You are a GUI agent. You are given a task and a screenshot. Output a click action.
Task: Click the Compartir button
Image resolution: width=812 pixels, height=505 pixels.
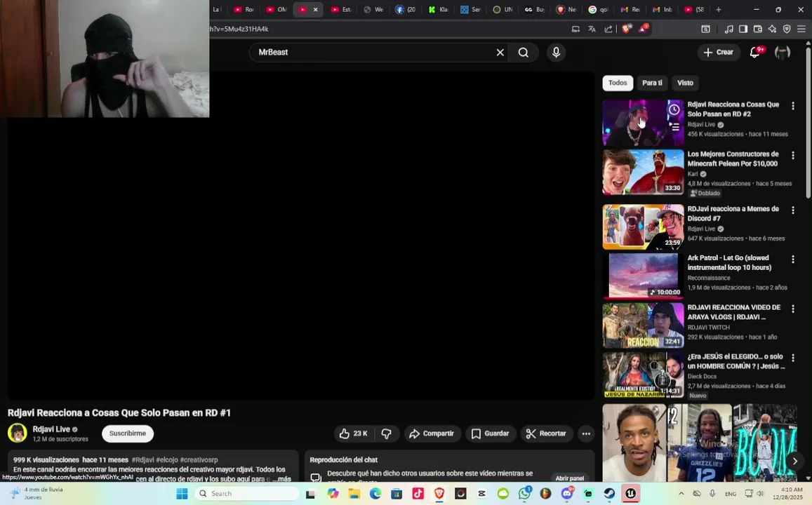click(431, 433)
